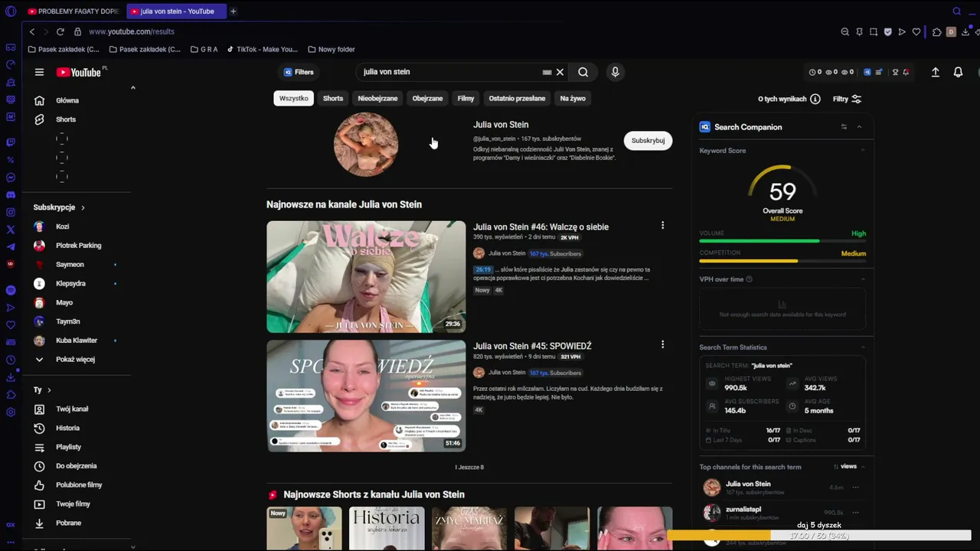Open Polubione filmy in sidebar
The image size is (980, 551).
(x=79, y=485)
